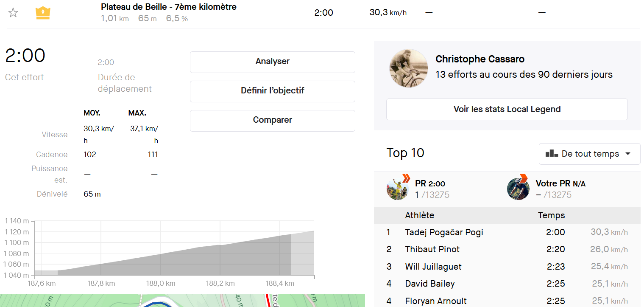Viewport: 644px width, 307px height.
Task: Star the Plateau de Beille segment
Action: [x=13, y=13]
